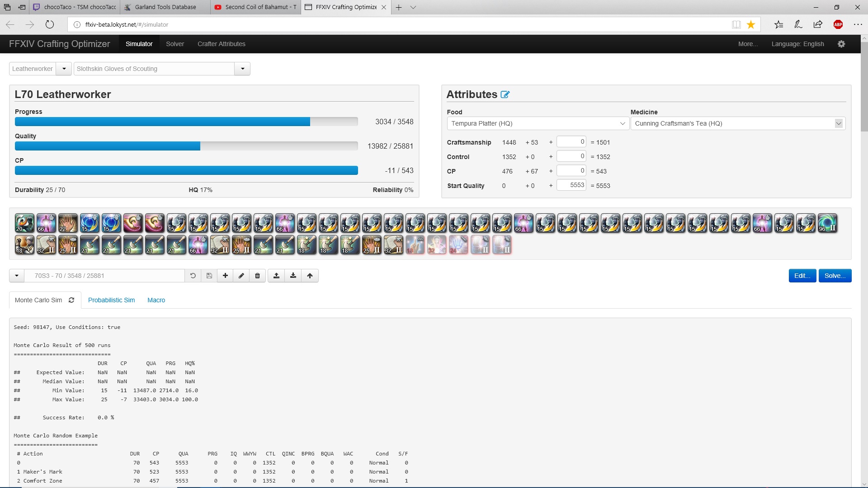This screenshot has width=868, height=488.
Task: Click first action icon in sequence
Action: click(x=24, y=223)
